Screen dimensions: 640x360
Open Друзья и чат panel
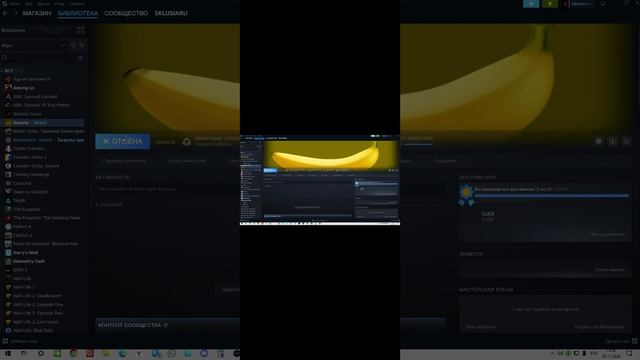click(621, 341)
